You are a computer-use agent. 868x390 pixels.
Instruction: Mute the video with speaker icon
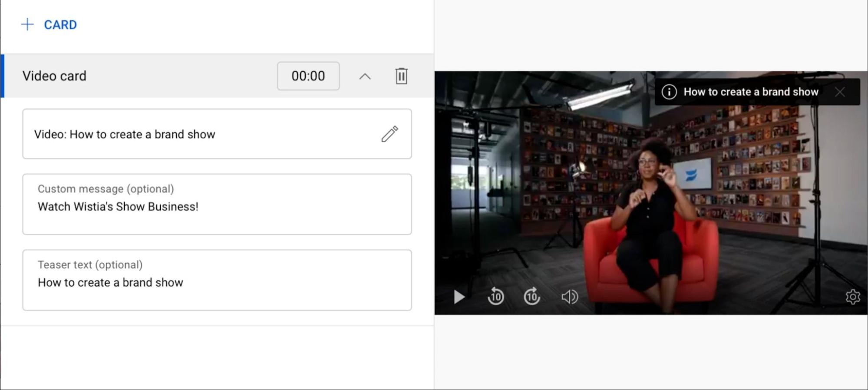[x=569, y=297]
